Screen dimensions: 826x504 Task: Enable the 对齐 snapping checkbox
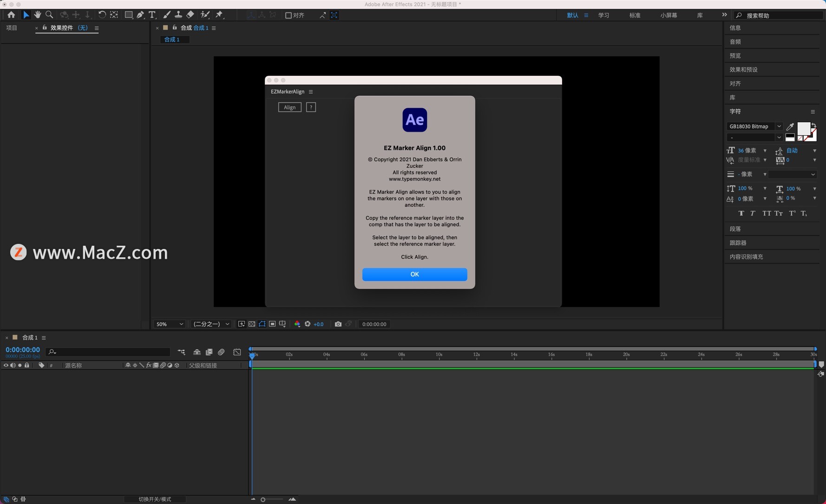pyautogui.click(x=288, y=15)
